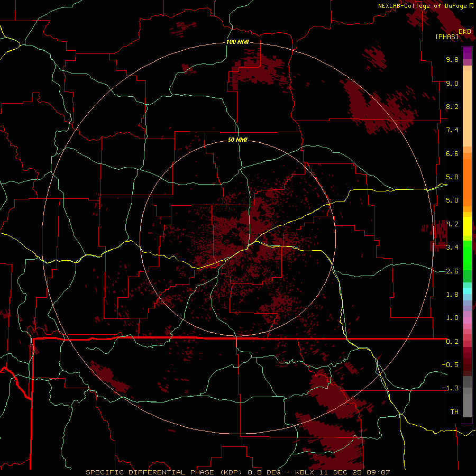The width and height of the screenshot is (476, 476).
Task: Select the bright yellow color bar segment
Action: click(467, 226)
